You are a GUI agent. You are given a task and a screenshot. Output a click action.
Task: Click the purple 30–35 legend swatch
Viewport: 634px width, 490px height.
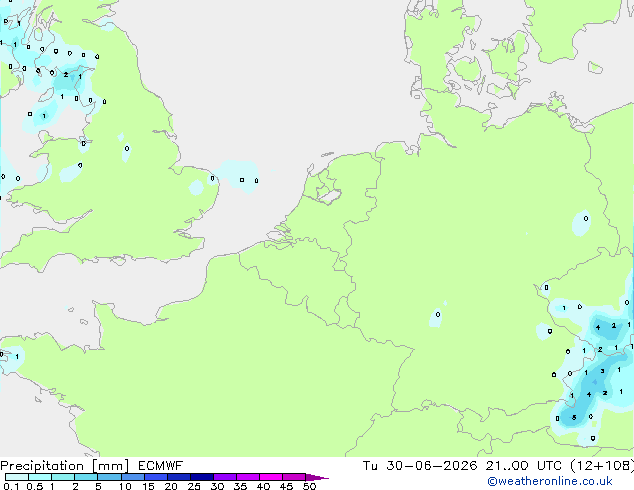point(225,477)
